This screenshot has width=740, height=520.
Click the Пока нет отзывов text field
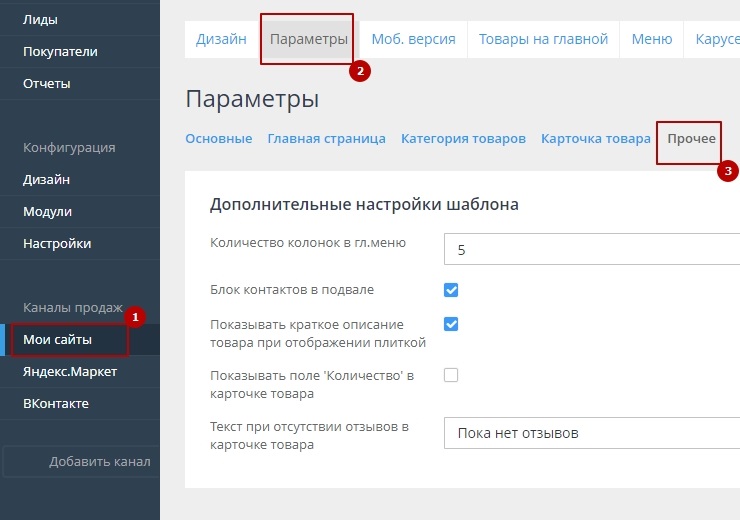click(x=590, y=433)
